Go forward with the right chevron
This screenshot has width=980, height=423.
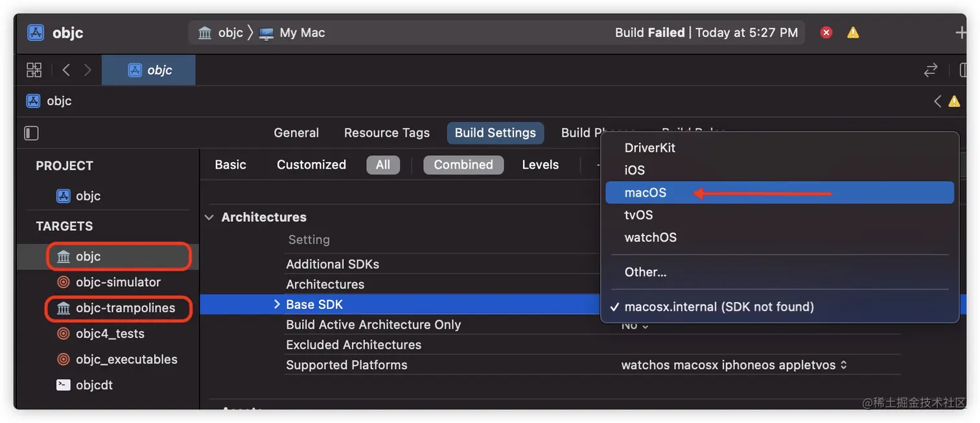click(87, 70)
